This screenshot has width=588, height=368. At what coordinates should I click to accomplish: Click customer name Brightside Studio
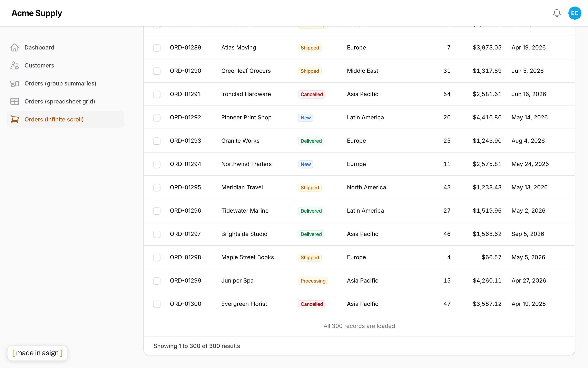click(244, 234)
